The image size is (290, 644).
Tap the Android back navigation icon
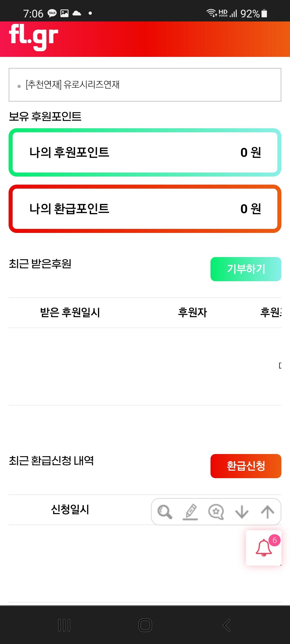(226, 625)
